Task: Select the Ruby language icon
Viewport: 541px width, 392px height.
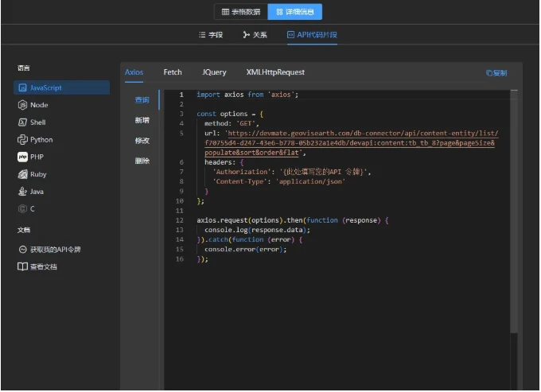Action: (23, 174)
